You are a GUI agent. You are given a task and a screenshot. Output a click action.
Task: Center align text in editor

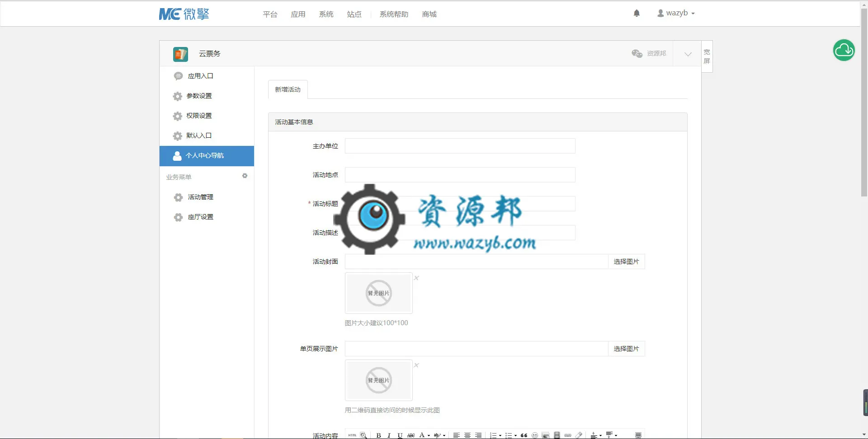click(x=467, y=435)
